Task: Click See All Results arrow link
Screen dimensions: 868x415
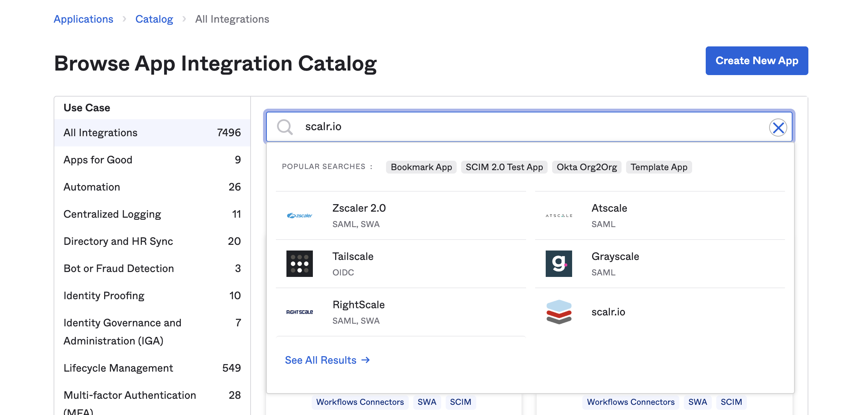Action: 327,360
